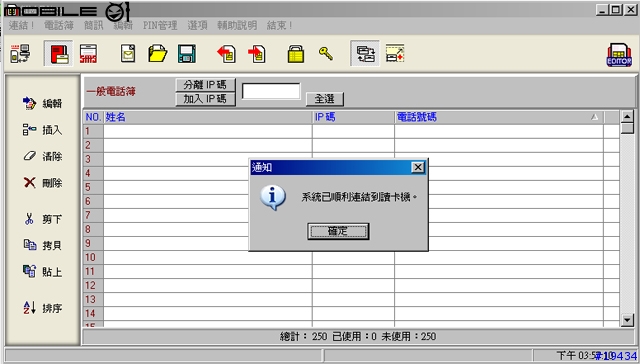Screen dimensions: 640x364
Task: Open the 簡訊 menu
Action: (x=93, y=25)
